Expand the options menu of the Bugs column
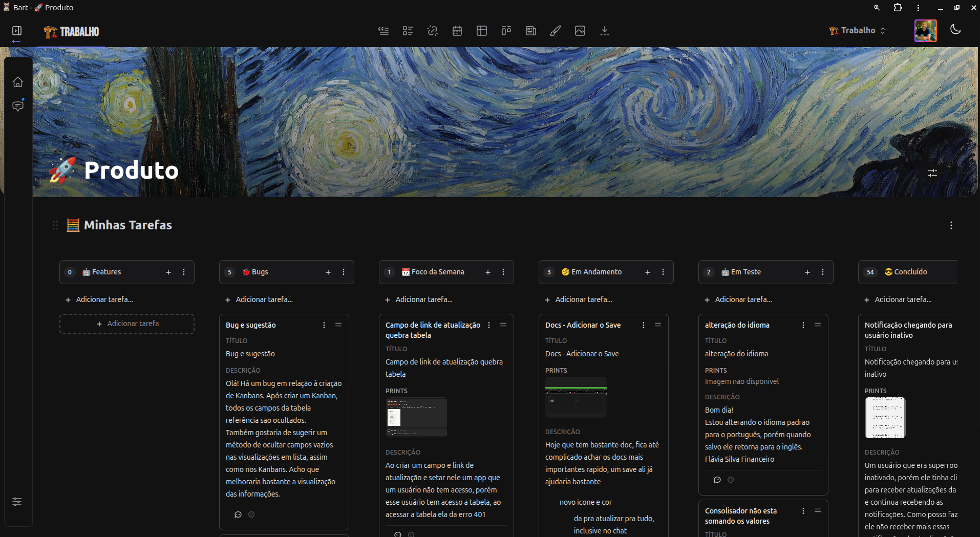Viewport: 980px width, 537px height. [344, 272]
